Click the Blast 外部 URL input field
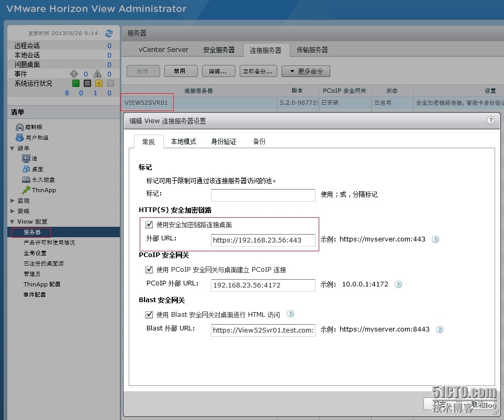This screenshot has width=504, height=420. [x=263, y=330]
